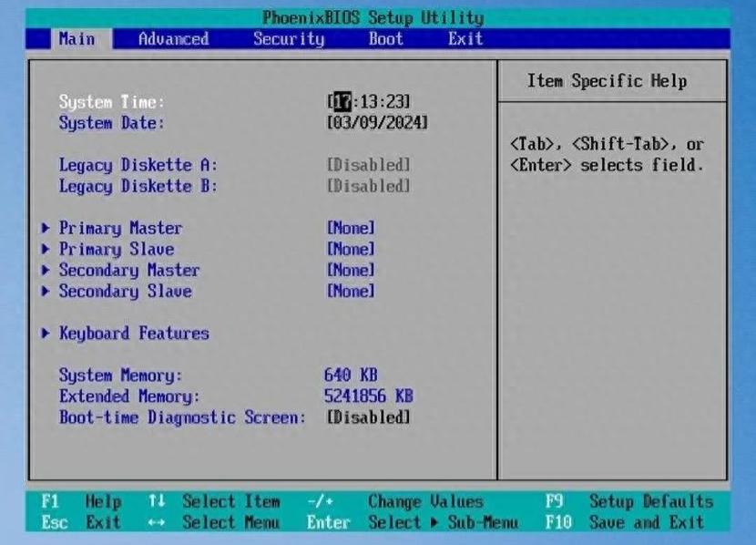Click the Enter Select Sub-Menu hint
756x545 pixels.
(413, 522)
